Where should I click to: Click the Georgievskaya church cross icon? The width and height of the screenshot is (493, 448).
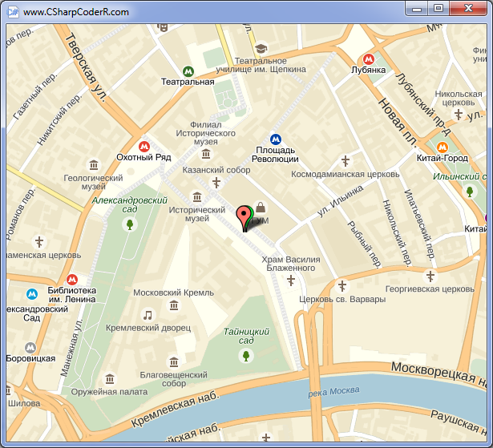pyautogui.click(x=430, y=276)
